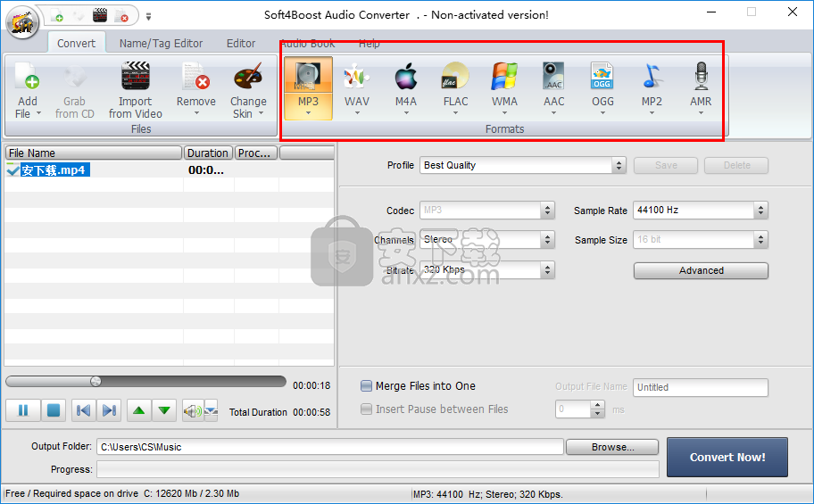
Task: Move file down with green arrow
Action: pyautogui.click(x=164, y=410)
